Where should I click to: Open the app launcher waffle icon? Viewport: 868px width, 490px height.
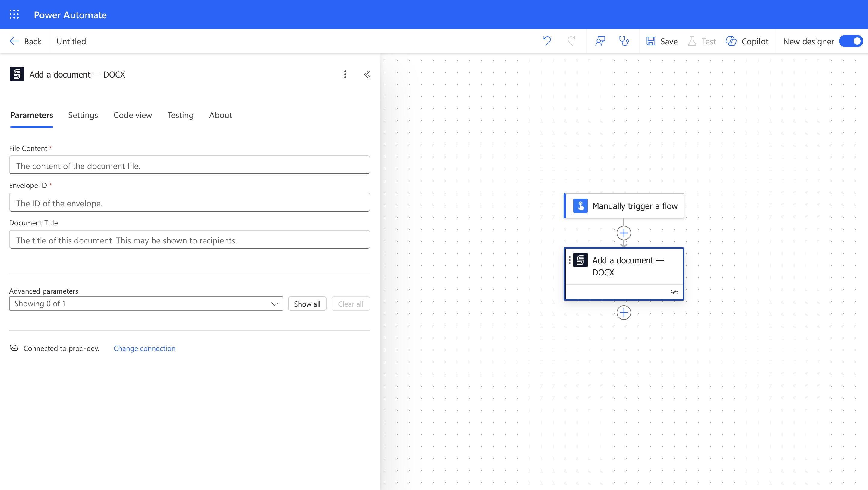[14, 14]
